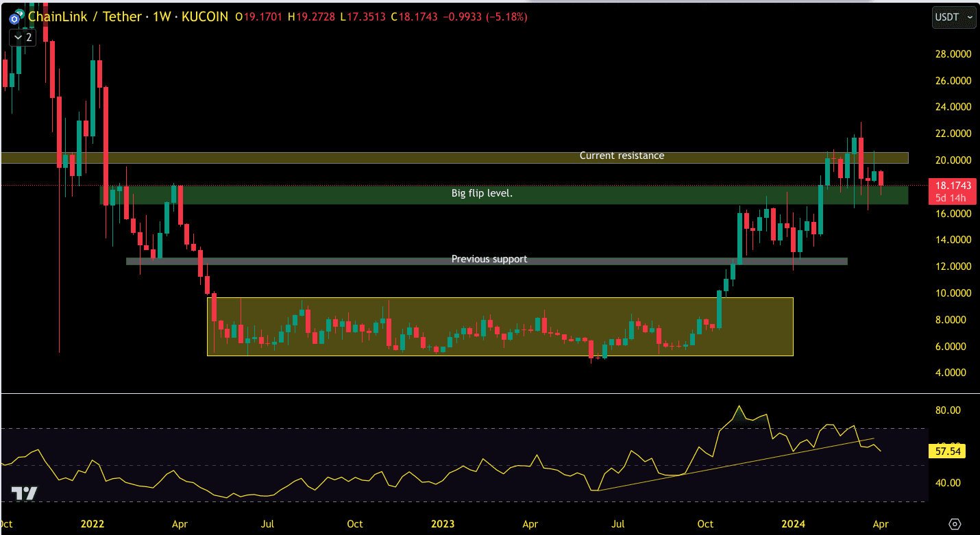The height and width of the screenshot is (535, 980).
Task: Click the 'Big flip level.' zone label
Action: coord(482,193)
